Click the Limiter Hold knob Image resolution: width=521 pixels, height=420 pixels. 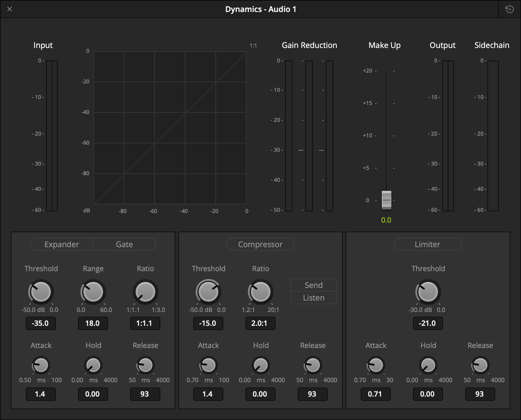click(x=428, y=365)
